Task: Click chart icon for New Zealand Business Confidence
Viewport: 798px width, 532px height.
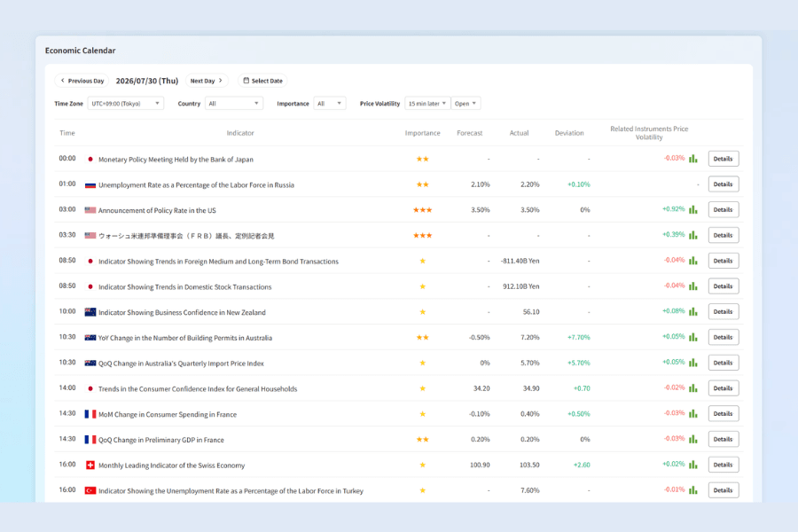Action: point(693,311)
